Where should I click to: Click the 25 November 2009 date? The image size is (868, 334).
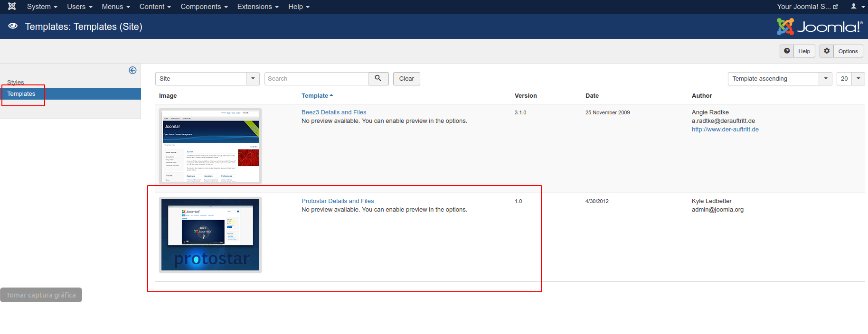[x=607, y=112]
